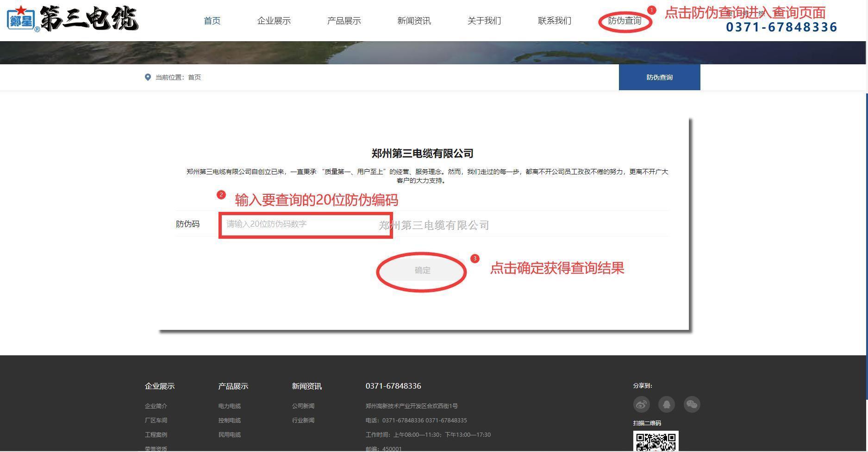Open the 防伪查询 top navigation item
The width and height of the screenshot is (868, 452).
pyautogui.click(x=624, y=21)
